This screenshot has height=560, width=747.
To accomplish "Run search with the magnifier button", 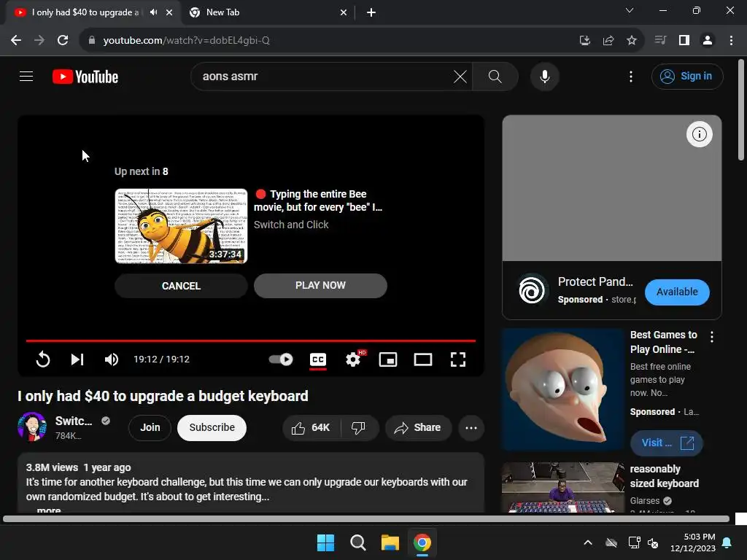I will (495, 76).
